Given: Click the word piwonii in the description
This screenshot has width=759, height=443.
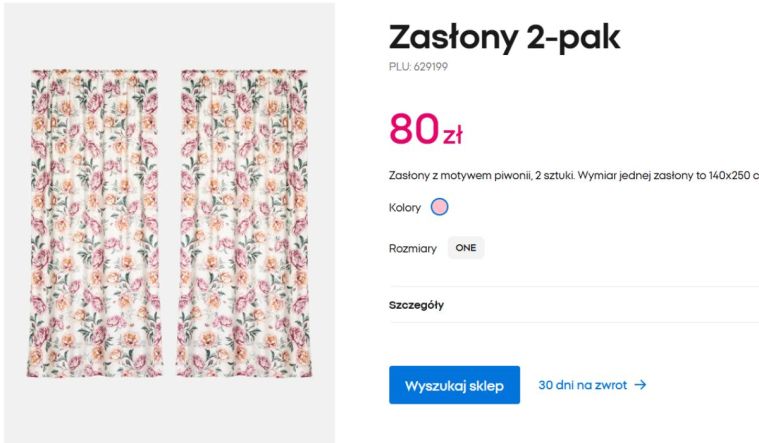Looking at the screenshot, I should pyautogui.click(x=513, y=175).
